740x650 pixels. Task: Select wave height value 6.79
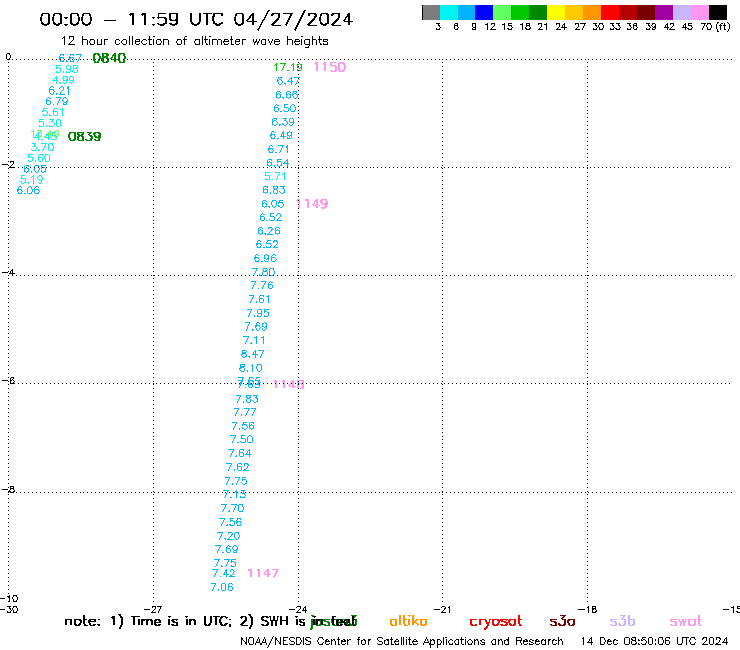tap(57, 101)
